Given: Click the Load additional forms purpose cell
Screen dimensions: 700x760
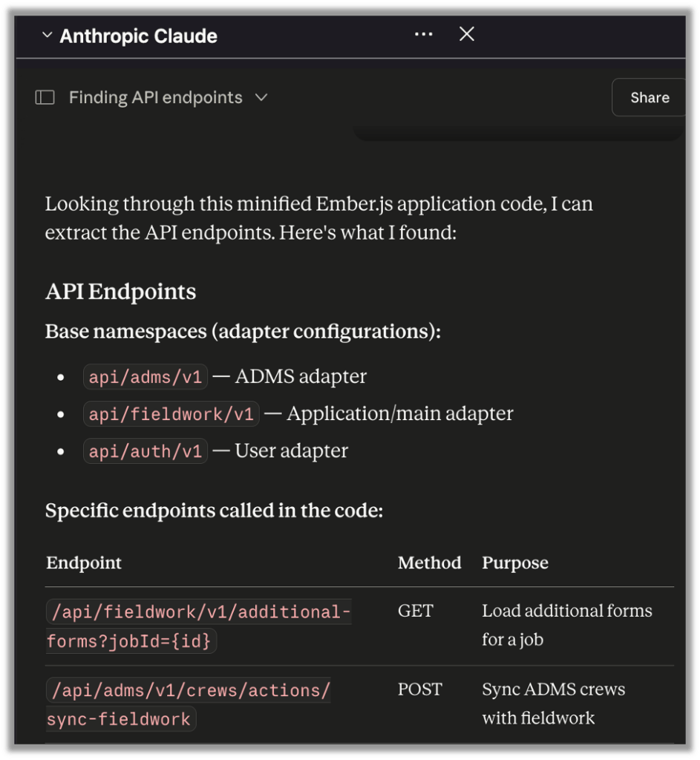Looking at the screenshot, I should pos(566,625).
